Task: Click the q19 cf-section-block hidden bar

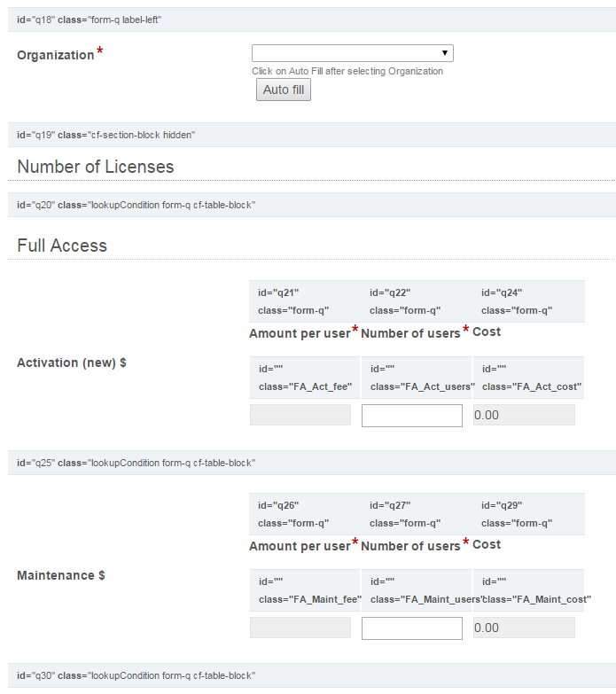Action: (x=105, y=135)
